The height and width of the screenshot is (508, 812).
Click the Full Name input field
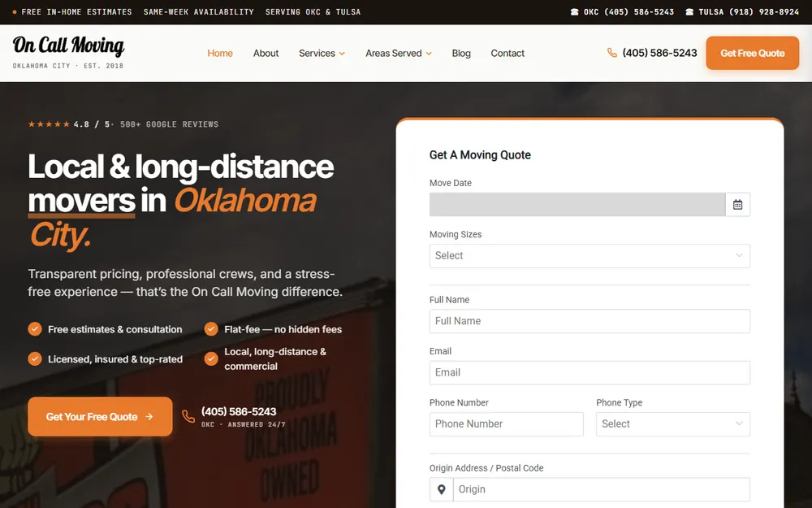click(590, 321)
